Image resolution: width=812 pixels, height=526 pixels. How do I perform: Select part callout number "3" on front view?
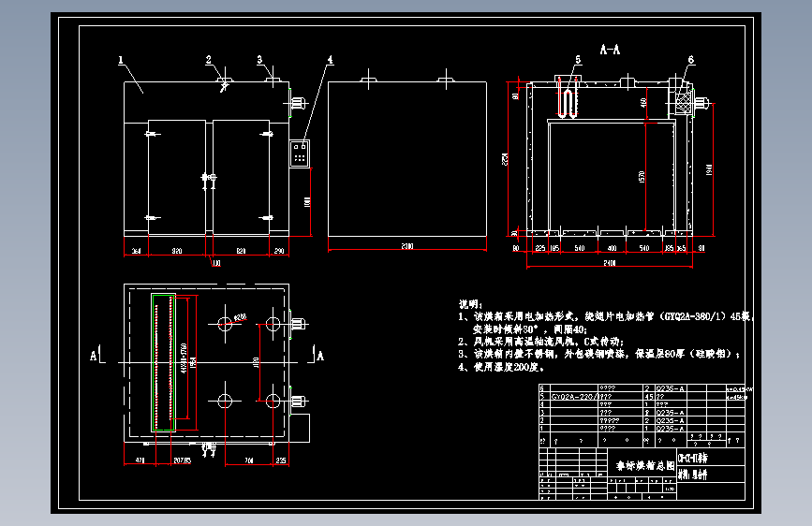pos(260,60)
